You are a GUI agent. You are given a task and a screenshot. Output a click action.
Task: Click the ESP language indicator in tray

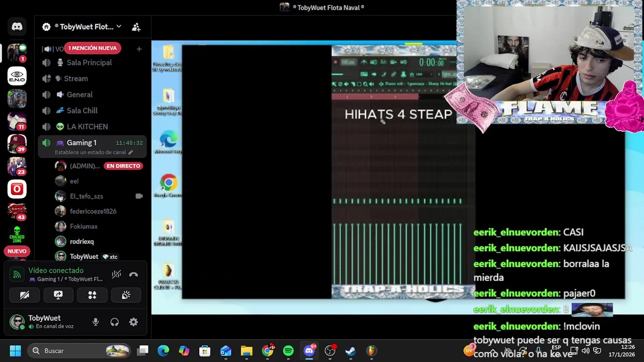click(x=556, y=350)
